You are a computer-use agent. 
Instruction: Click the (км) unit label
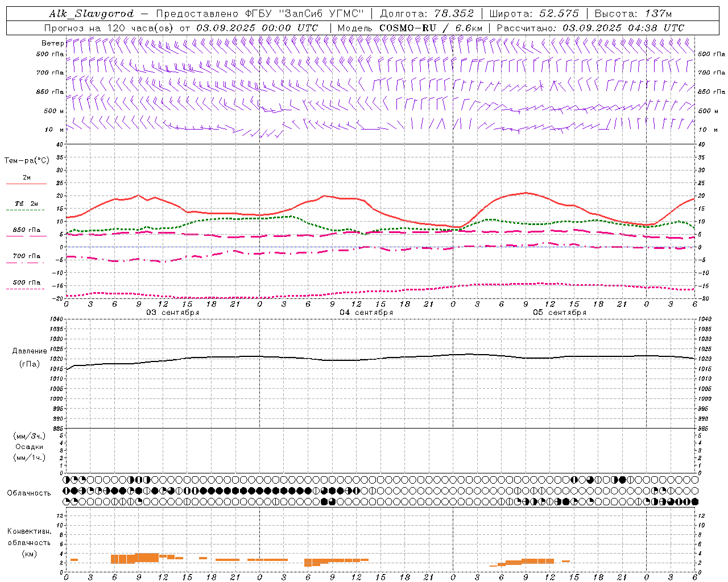point(30,554)
